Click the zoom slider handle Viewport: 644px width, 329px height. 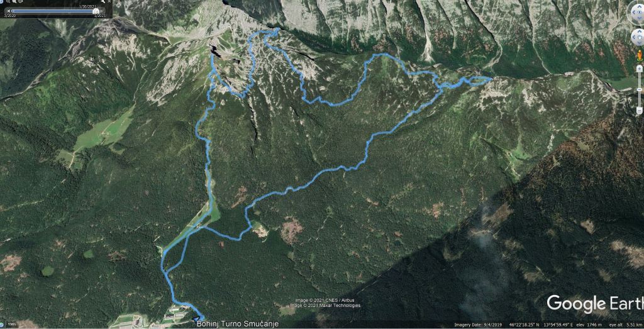[x=639, y=89]
